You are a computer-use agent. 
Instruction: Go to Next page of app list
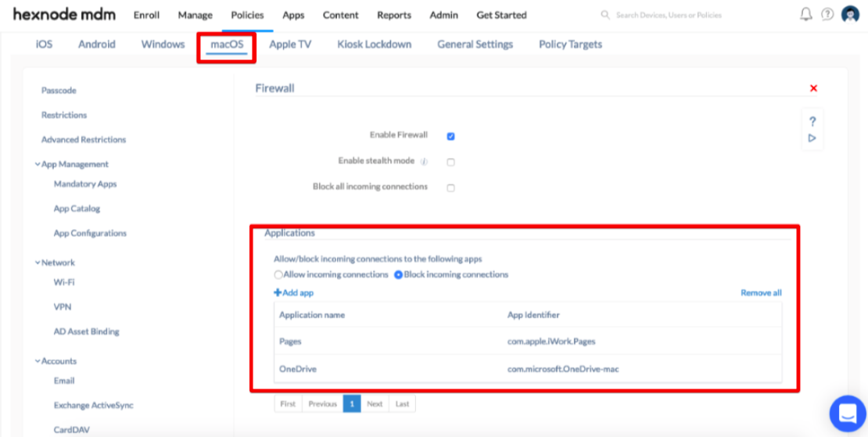pos(375,404)
